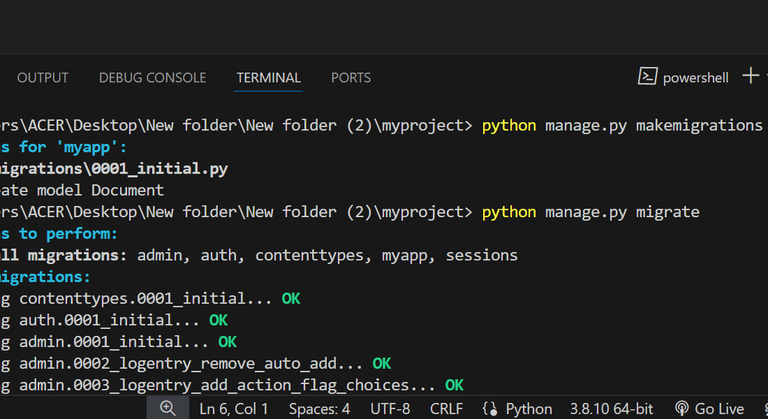The width and height of the screenshot is (768, 419).
Task: Add a new terminal with plus icon
Action: point(749,77)
